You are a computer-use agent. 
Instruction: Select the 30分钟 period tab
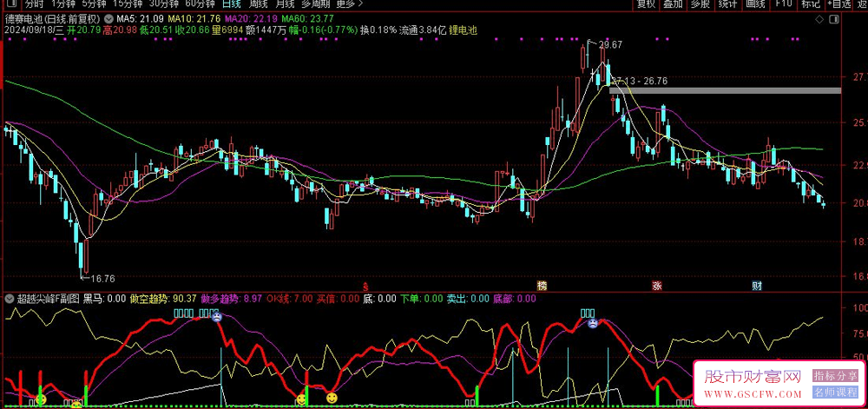pyautogui.click(x=163, y=3)
